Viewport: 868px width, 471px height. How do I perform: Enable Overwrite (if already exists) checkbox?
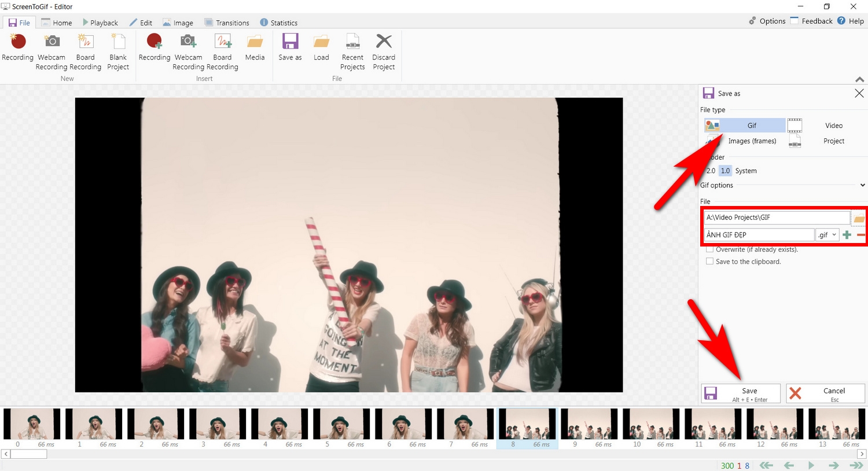coord(709,249)
